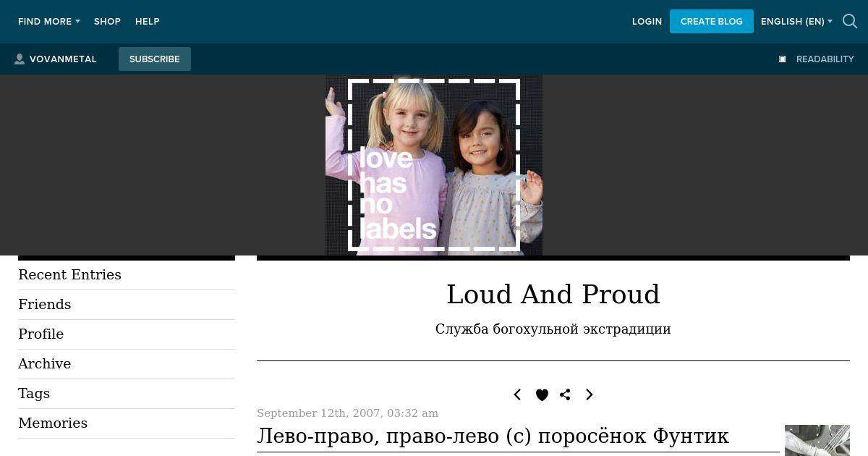The width and height of the screenshot is (868, 456).
Task: Share this entry icon
Action: 565,394
